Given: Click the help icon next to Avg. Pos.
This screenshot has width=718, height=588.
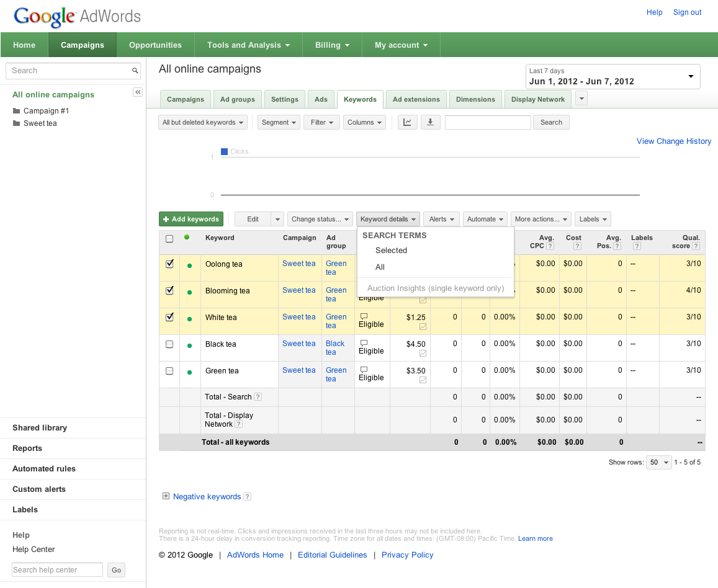Looking at the screenshot, I should (617, 246).
